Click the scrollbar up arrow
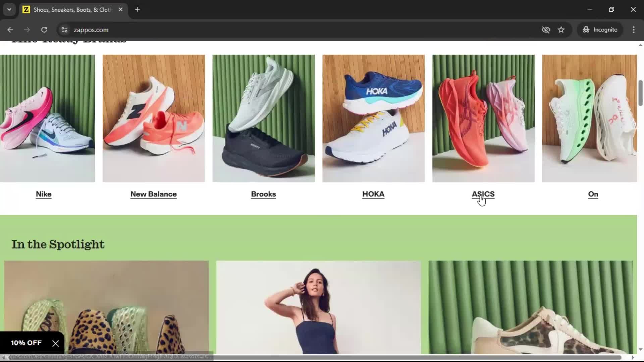This screenshot has height=362, width=644. click(x=640, y=45)
